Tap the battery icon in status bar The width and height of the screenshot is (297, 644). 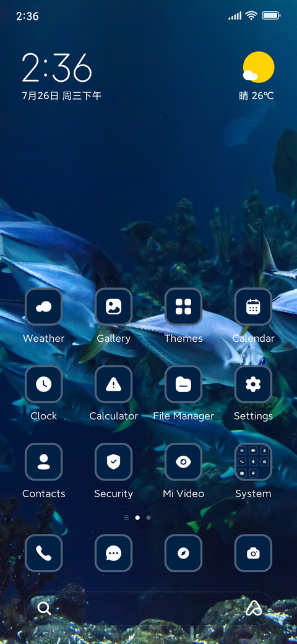pos(271,16)
